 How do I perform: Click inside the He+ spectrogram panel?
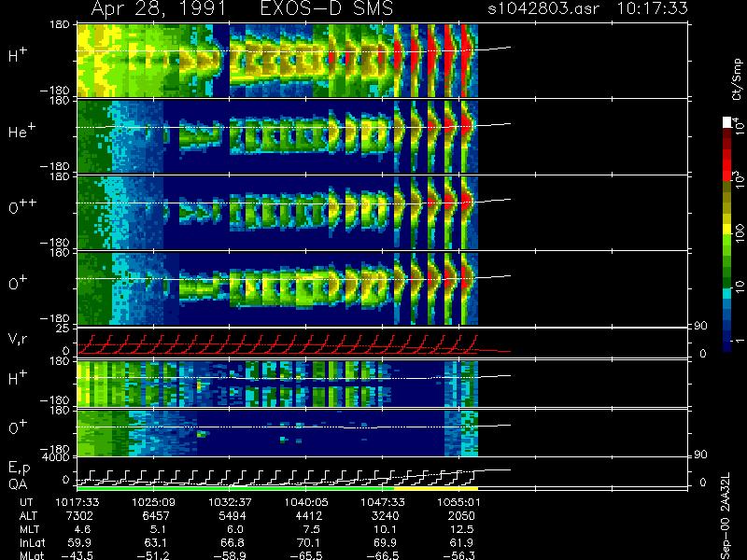click(277, 136)
